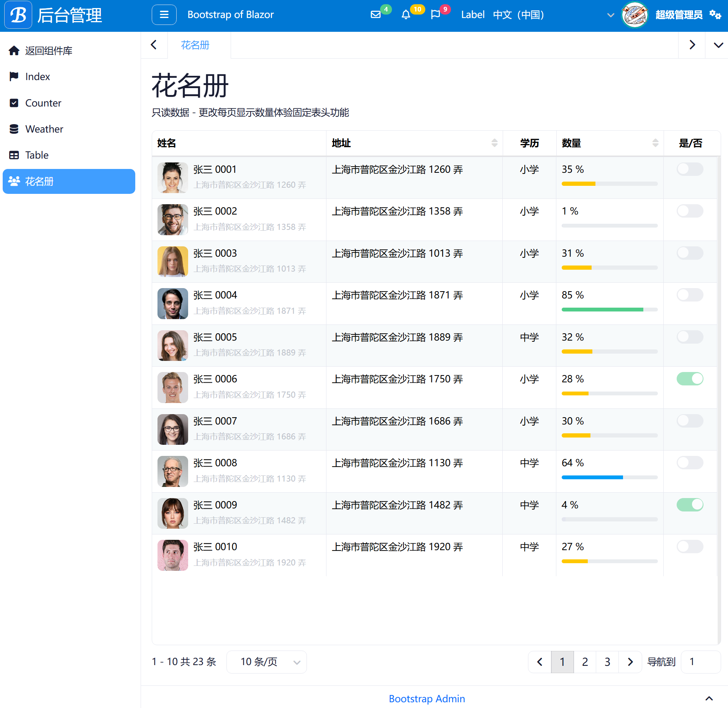Toggle the switch for 张三 0005
Screen dimensions: 728x708
pyautogui.click(x=690, y=337)
